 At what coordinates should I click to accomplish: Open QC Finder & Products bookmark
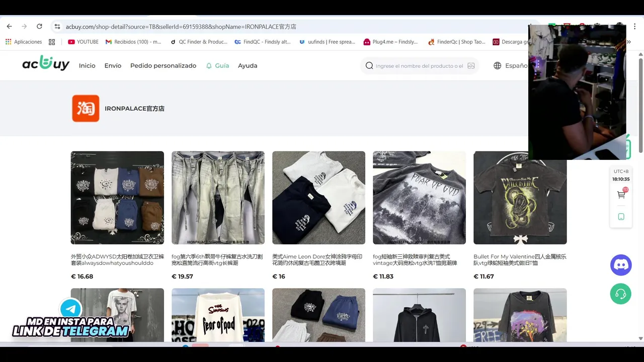click(x=199, y=42)
